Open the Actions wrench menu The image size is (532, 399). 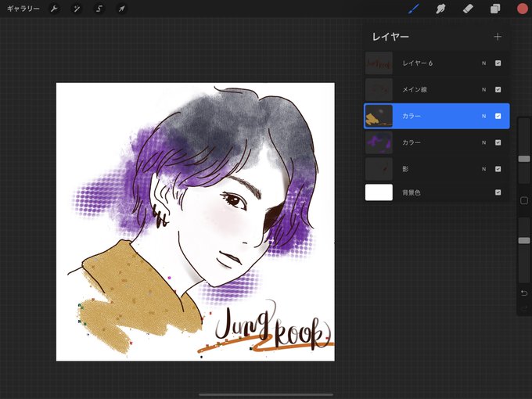pos(54,9)
